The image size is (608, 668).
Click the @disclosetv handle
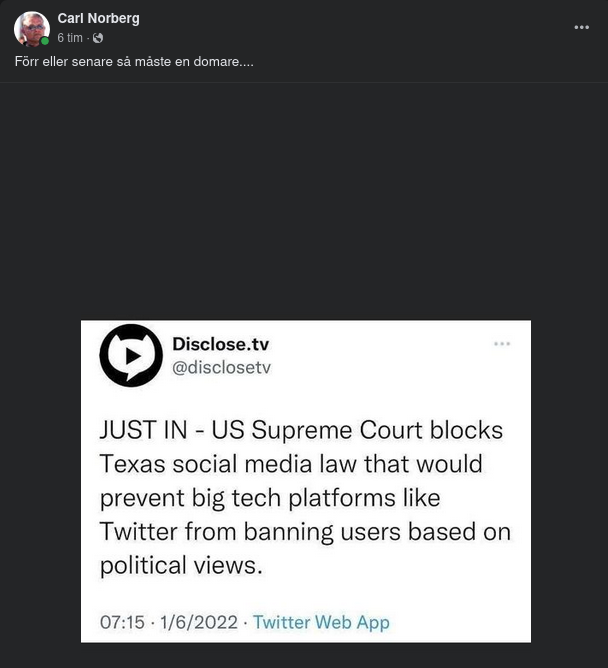coord(222,367)
